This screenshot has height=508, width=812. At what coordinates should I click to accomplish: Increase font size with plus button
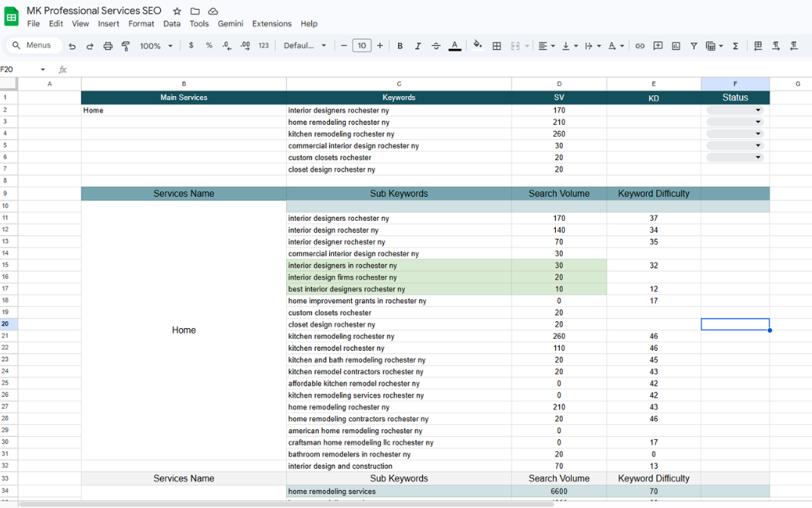[380, 46]
